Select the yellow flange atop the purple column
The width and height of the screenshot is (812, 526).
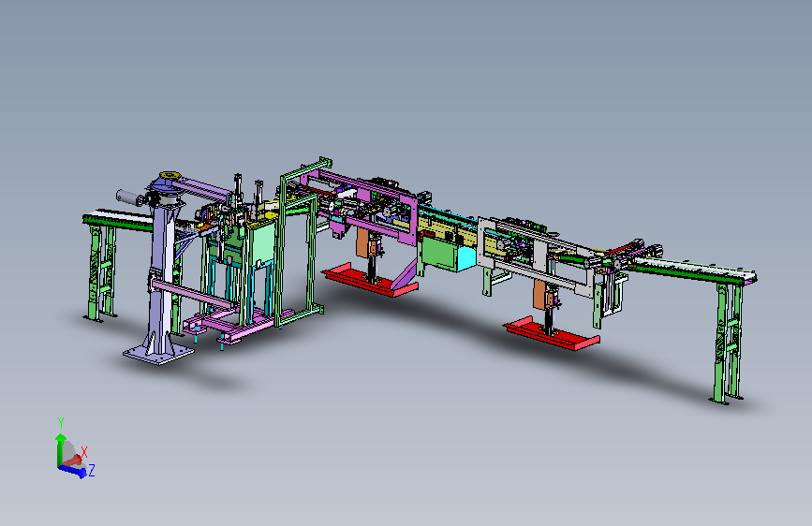click(x=169, y=176)
